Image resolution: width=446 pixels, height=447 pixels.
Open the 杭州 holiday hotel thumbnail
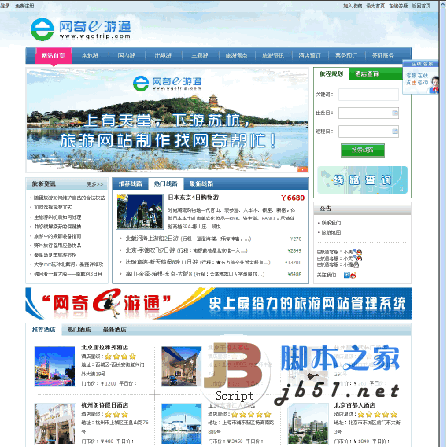click(55, 423)
